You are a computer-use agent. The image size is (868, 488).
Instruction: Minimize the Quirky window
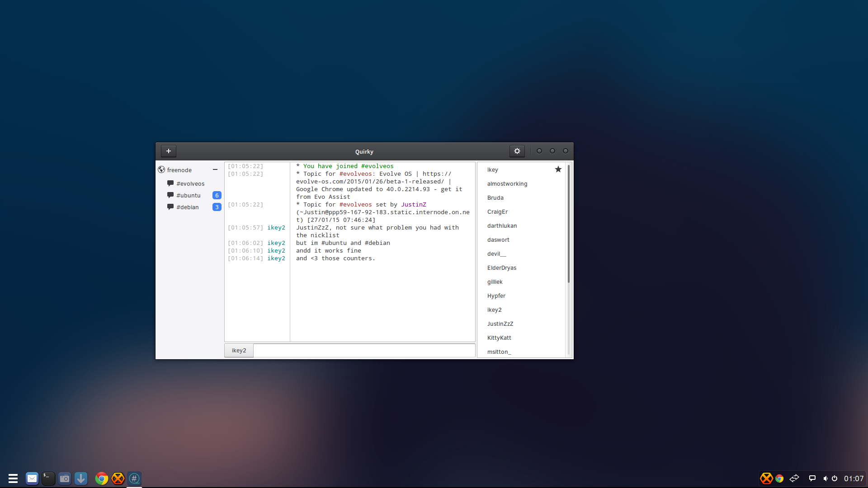539,151
